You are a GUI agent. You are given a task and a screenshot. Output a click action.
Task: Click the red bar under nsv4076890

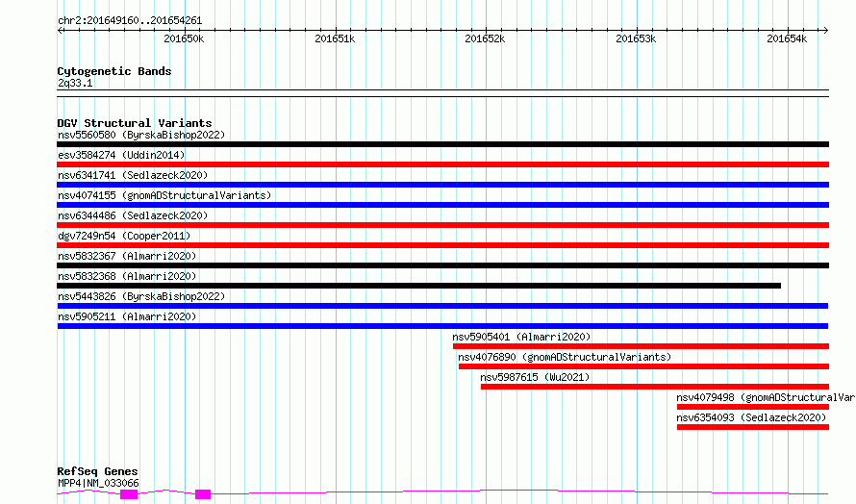click(x=643, y=366)
